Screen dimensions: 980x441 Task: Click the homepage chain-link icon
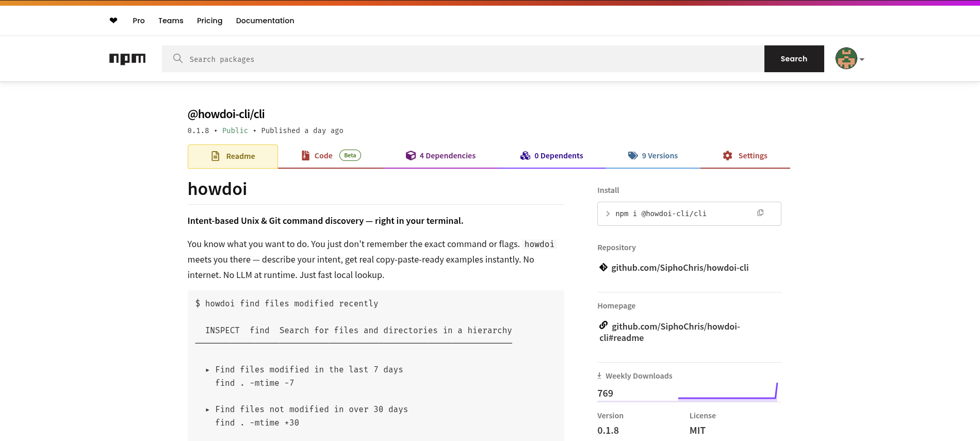603,325
